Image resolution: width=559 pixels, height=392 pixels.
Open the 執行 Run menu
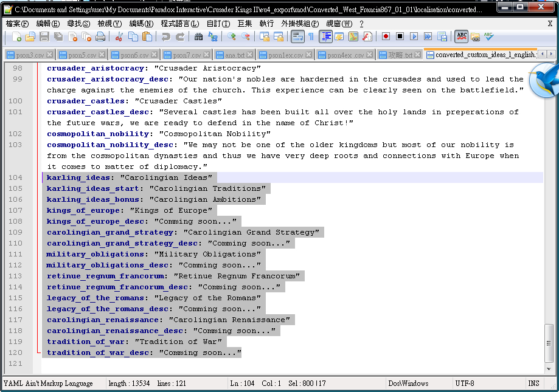(x=266, y=24)
